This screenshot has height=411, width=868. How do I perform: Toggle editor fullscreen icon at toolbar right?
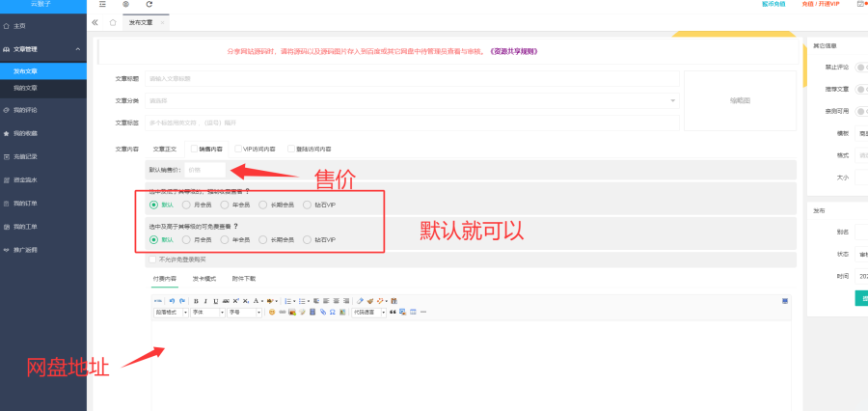[x=785, y=301]
